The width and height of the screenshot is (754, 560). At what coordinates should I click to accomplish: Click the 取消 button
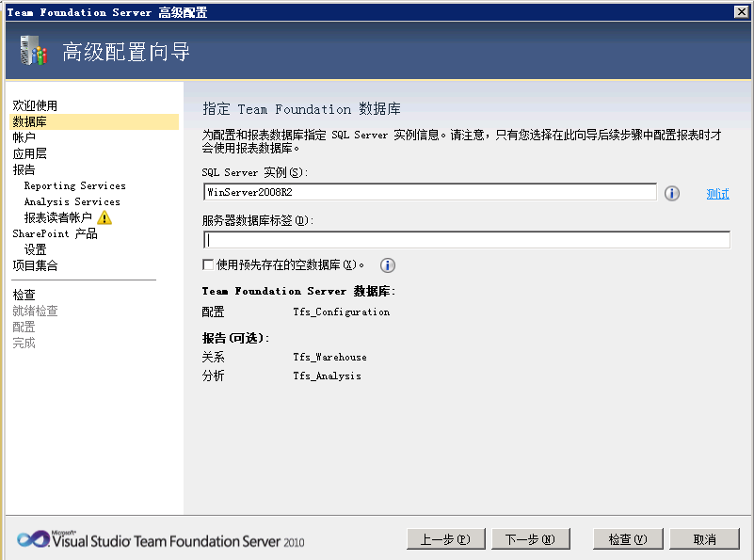[704, 539]
